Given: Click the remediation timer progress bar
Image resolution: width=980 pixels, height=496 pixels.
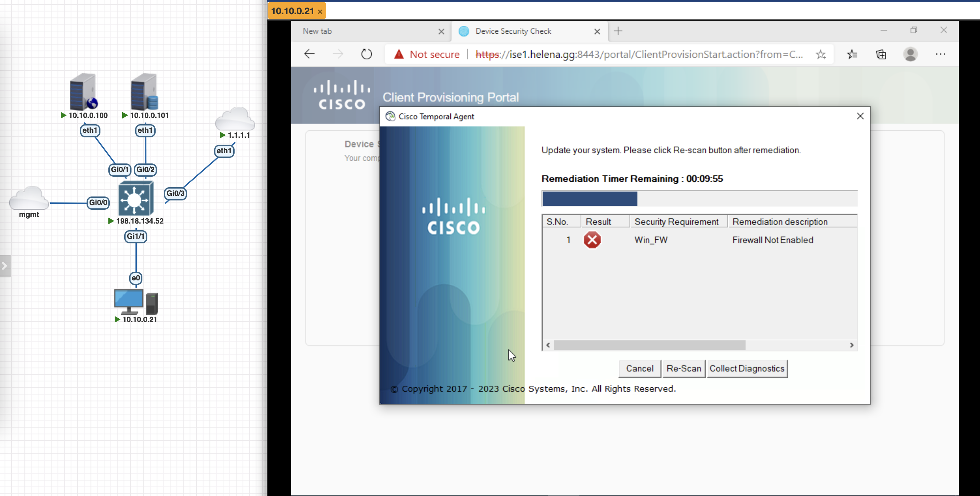Looking at the screenshot, I should 699,198.
